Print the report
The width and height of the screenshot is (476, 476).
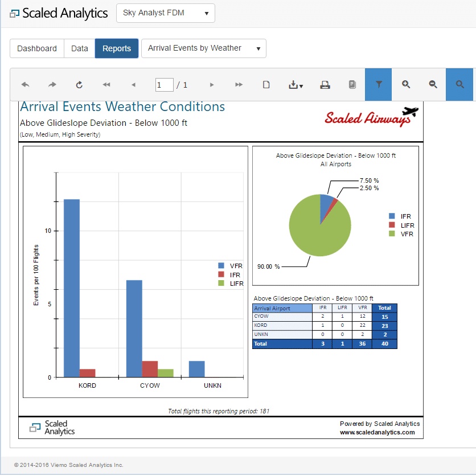click(x=325, y=85)
